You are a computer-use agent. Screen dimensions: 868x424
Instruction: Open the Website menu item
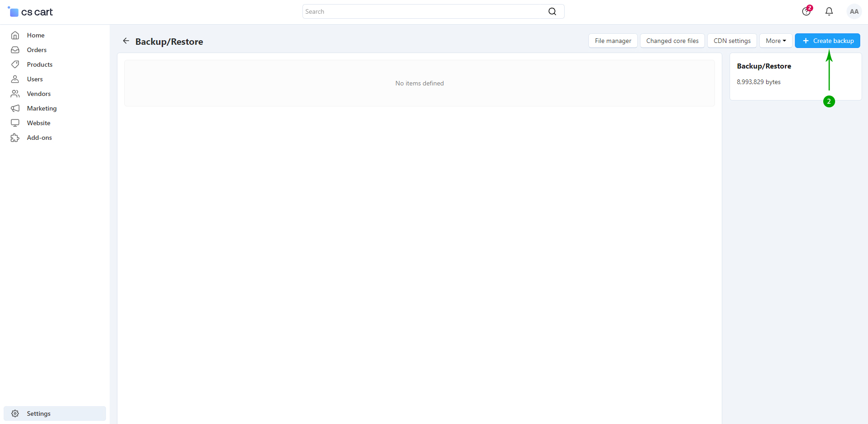pos(39,123)
